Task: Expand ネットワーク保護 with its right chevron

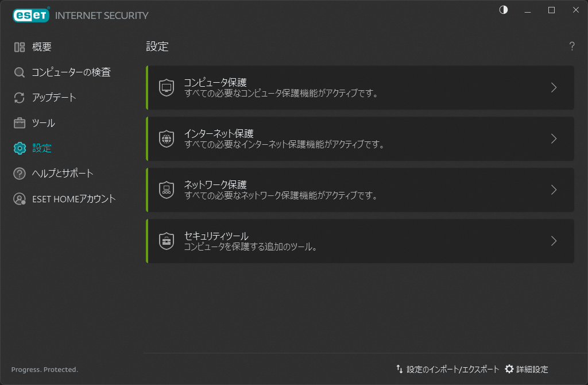Action: click(x=554, y=190)
